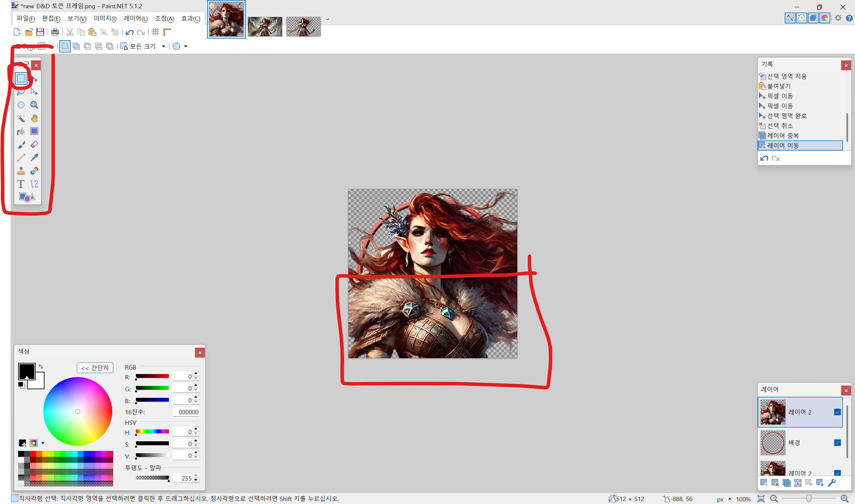Click the Paste clipboard icon

(x=92, y=32)
